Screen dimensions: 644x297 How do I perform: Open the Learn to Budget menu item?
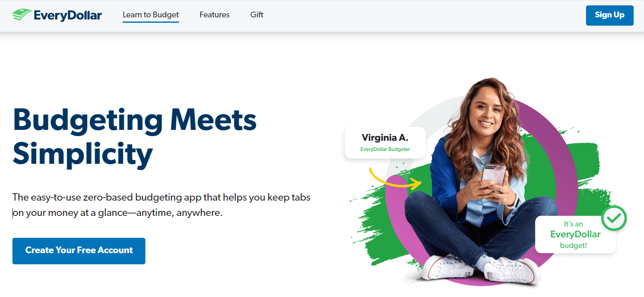pos(151,15)
